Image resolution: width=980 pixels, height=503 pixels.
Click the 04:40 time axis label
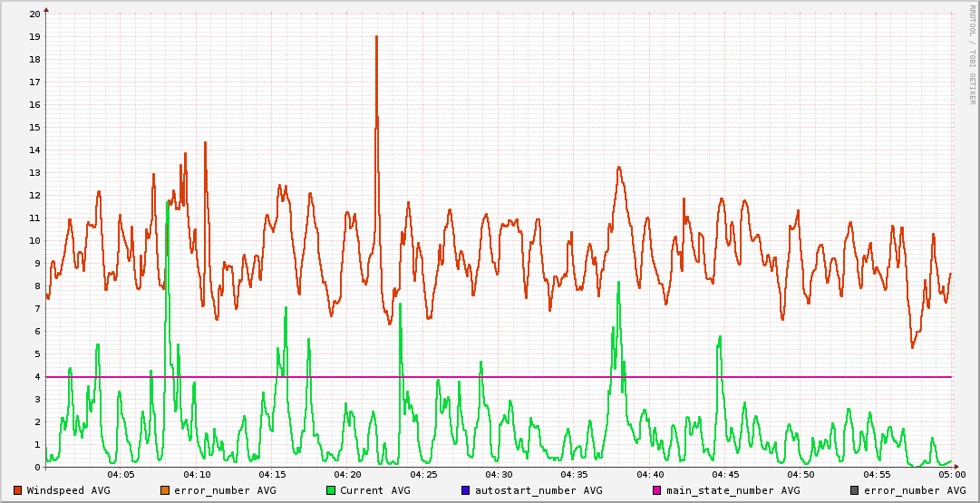coord(649,476)
